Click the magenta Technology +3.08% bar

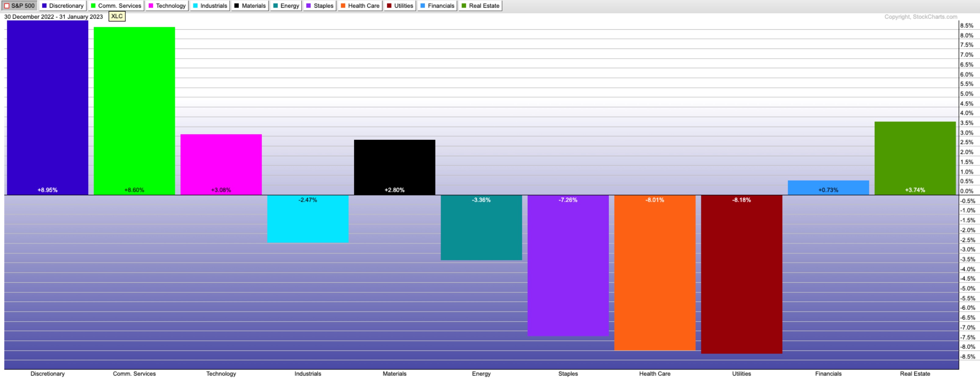[221, 164]
